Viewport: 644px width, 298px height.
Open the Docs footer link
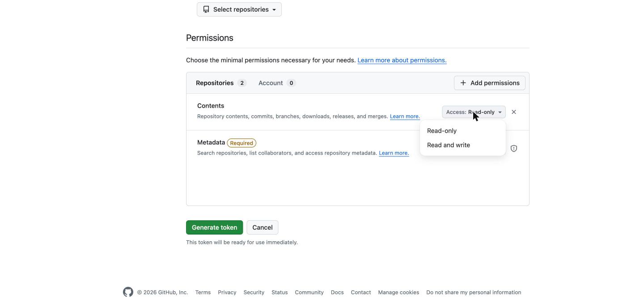click(337, 292)
